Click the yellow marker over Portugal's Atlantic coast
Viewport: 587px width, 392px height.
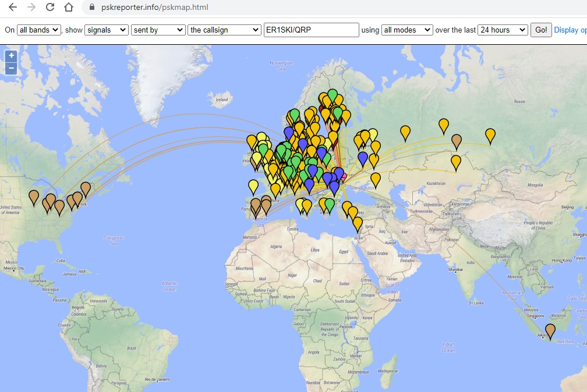tap(253, 186)
